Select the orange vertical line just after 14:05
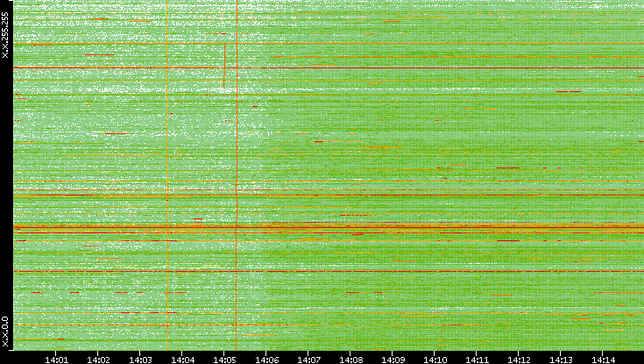The width and height of the screenshot is (644, 364). point(237,105)
